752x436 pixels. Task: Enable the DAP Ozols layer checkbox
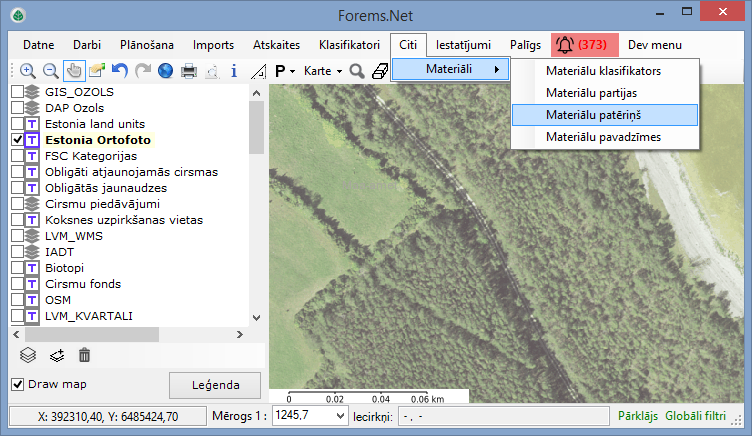pyautogui.click(x=17, y=108)
